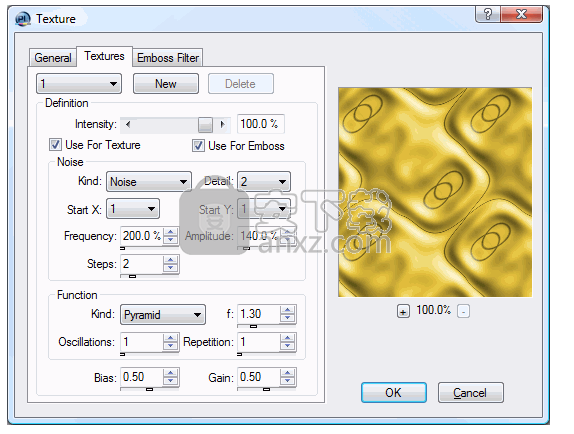Decrease Steps with the down spinner arrow

pos(170,268)
